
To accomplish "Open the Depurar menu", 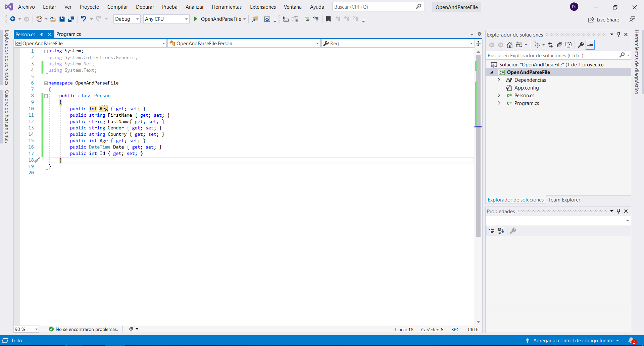I will 145,7.
